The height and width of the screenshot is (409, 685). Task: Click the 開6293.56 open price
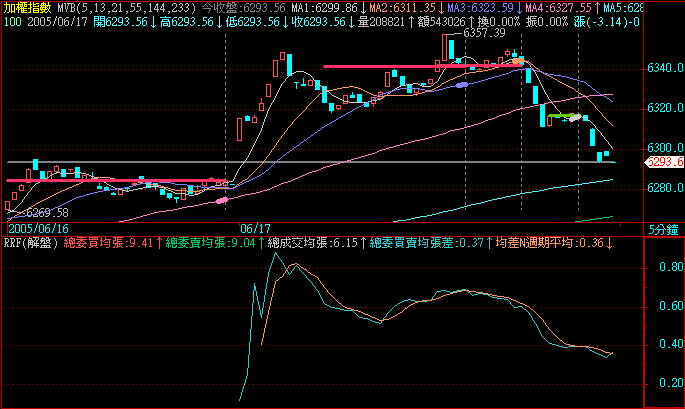[x=121, y=22]
